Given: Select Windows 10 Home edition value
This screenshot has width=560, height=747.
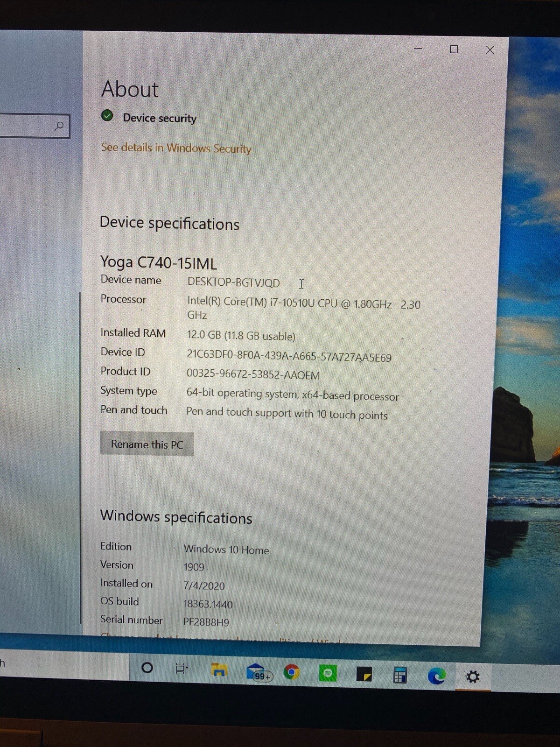Looking at the screenshot, I should (226, 550).
